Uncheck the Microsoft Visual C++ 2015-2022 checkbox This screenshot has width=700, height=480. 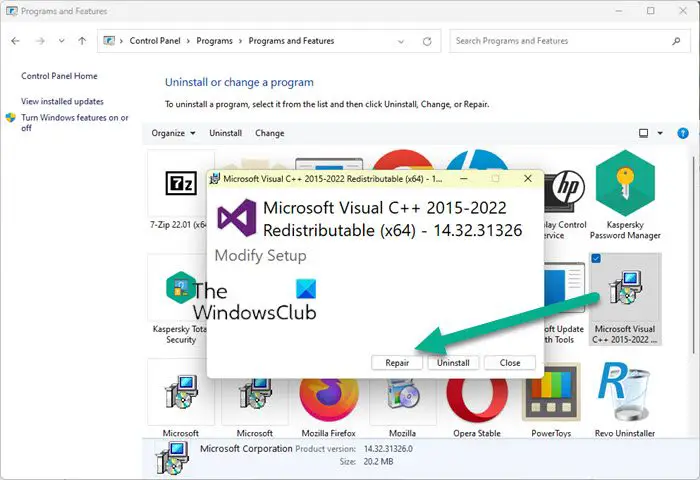tap(596, 258)
